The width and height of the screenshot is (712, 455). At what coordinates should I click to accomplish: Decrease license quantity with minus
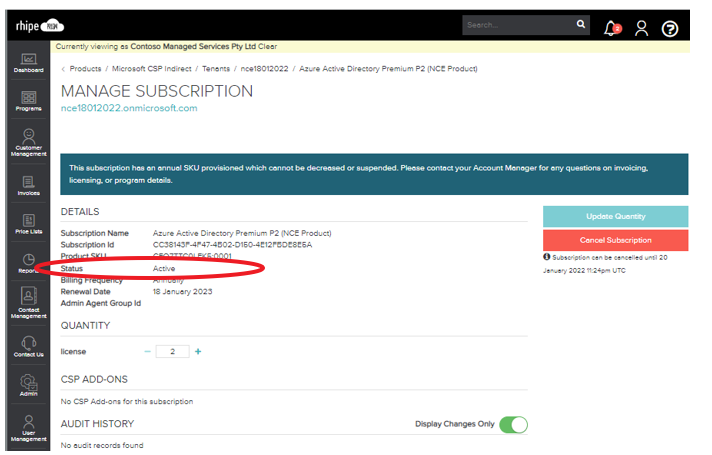pyautogui.click(x=147, y=351)
